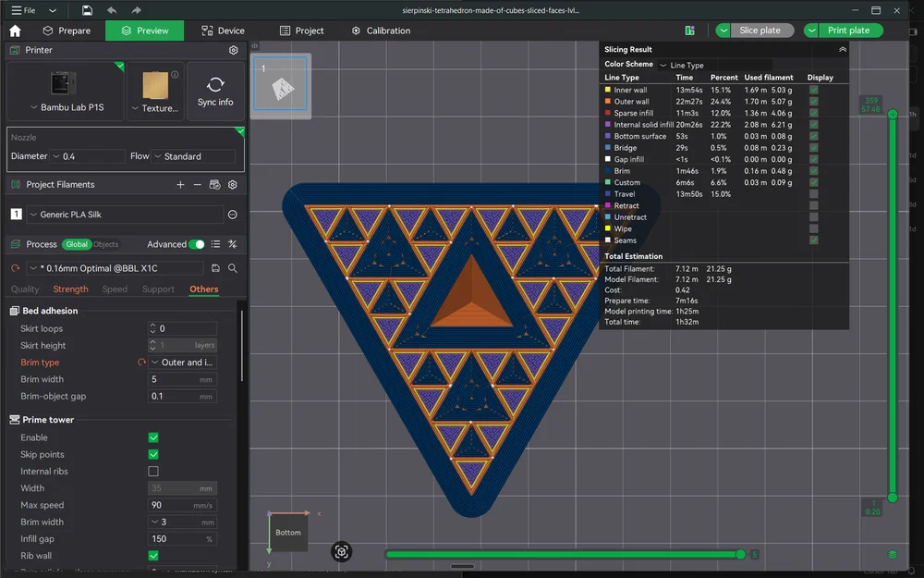Image resolution: width=924 pixels, height=578 pixels.
Task: Click the Sync info button
Action: 215,91
